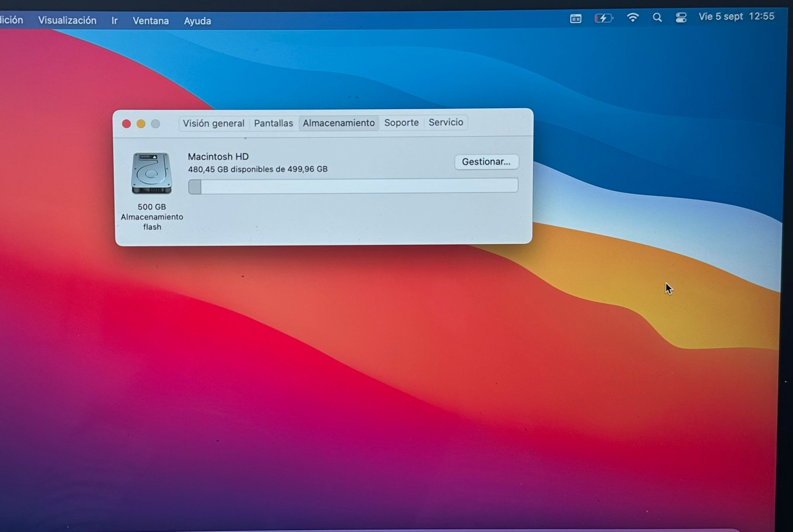This screenshot has width=793, height=532.
Task: Click the storage usage bar
Action: point(353,186)
